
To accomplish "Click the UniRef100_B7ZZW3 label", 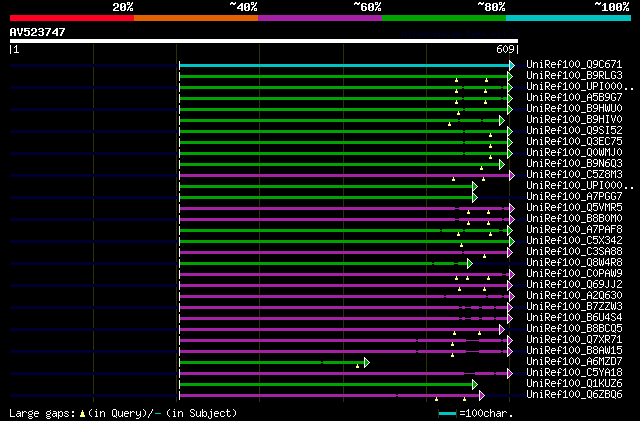I will click(574, 307).
